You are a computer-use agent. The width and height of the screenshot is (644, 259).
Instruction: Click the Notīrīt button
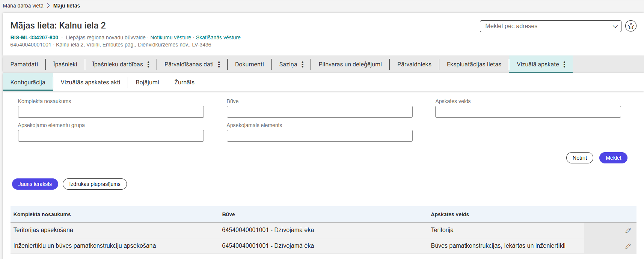point(579,158)
